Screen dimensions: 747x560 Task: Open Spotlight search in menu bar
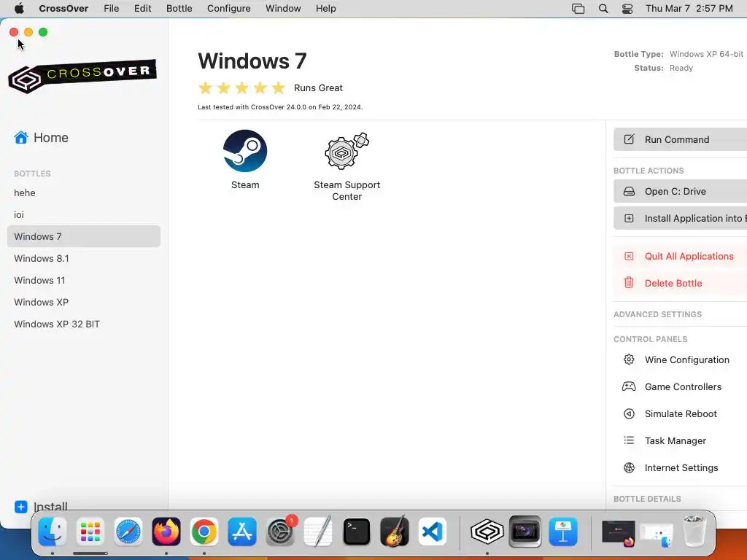click(x=603, y=9)
